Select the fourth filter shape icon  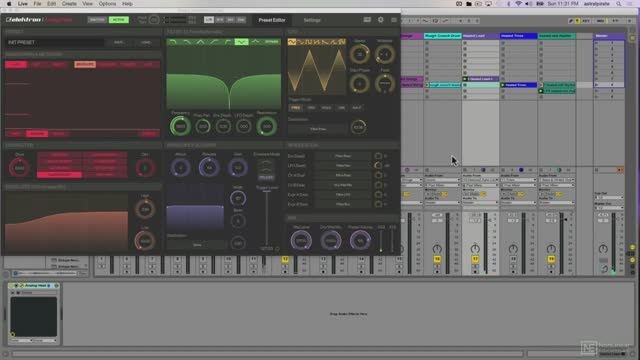coord(214,42)
